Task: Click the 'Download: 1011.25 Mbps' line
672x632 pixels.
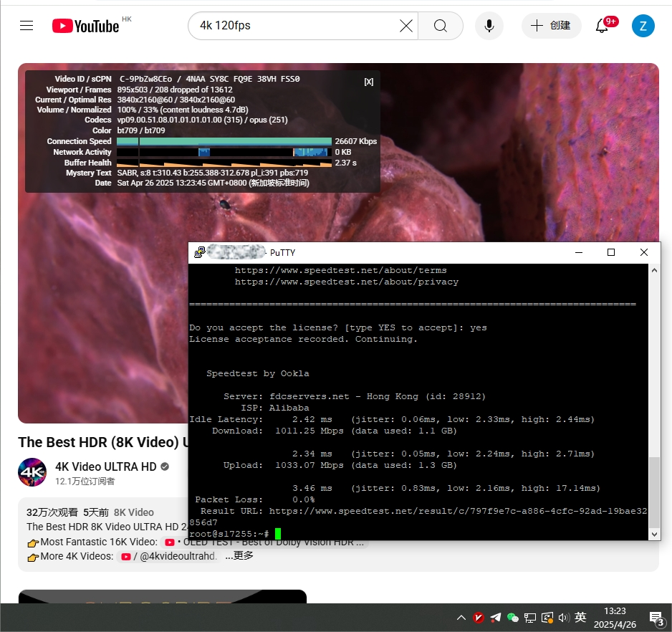Action: tap(335, 431)
